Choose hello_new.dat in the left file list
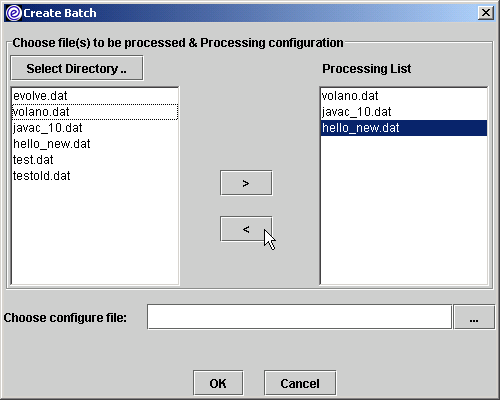Screen dimensions: 500x400 coord(95,144)
